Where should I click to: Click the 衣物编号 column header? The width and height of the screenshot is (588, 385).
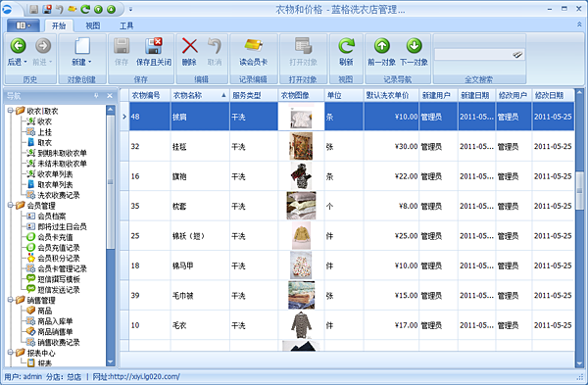point(150,95)
